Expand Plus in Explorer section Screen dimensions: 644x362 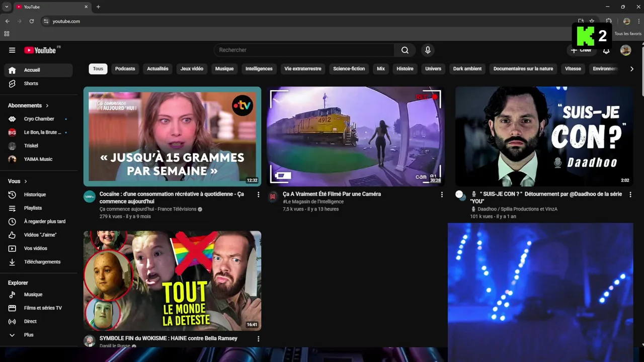pos(38,335)
